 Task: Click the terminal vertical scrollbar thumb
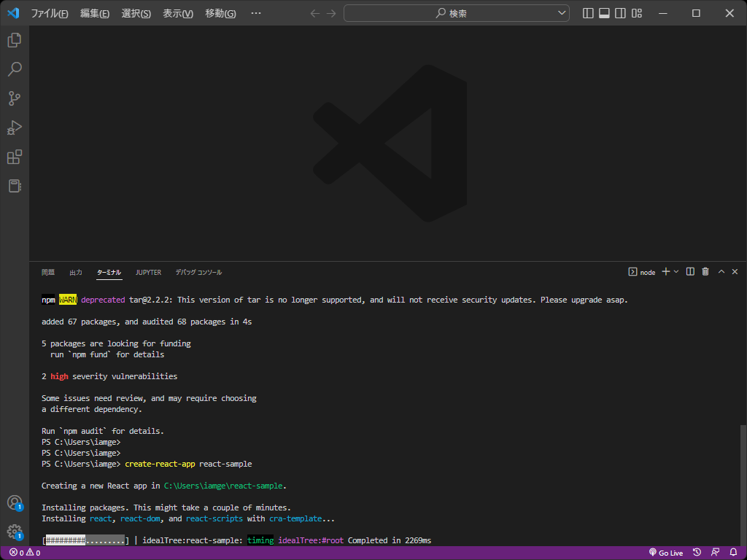pos(743,484)
